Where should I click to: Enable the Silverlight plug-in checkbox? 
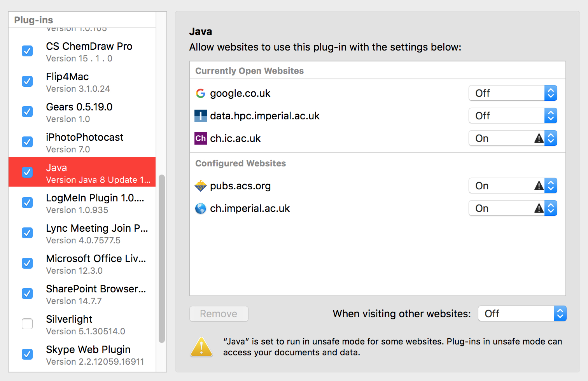[27, 323]
